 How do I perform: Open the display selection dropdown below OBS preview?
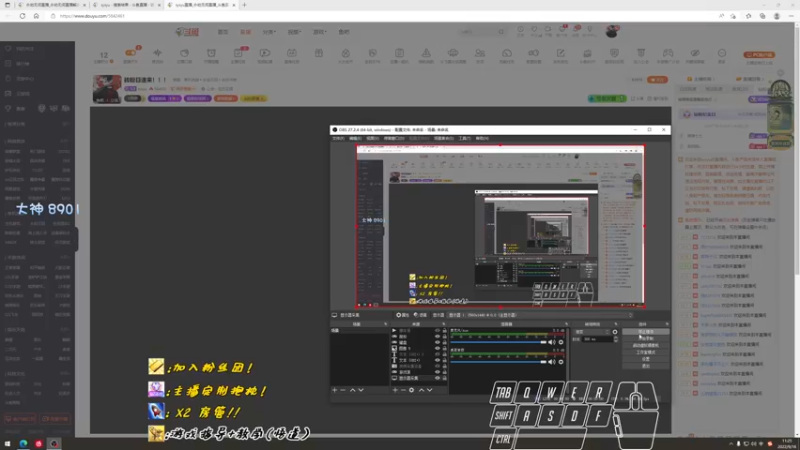541,315
